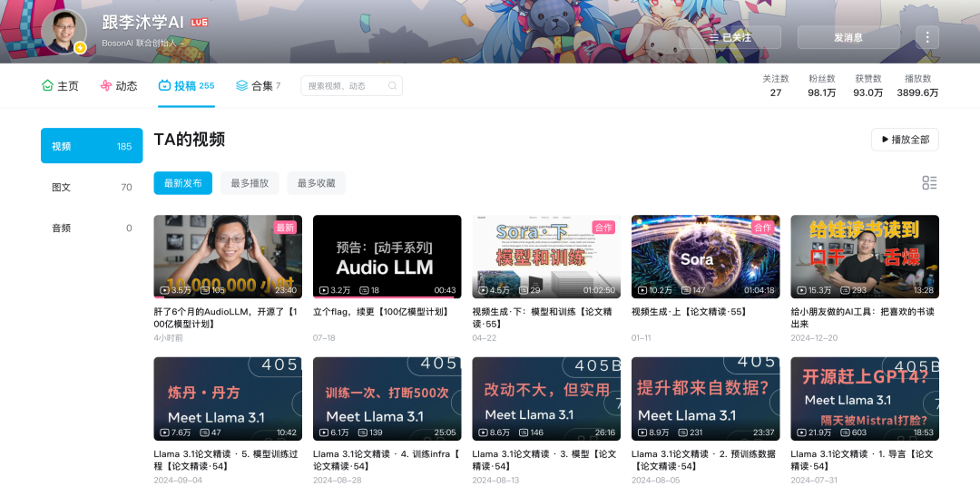The image size is (980, 486).
Task: Open the 改动不大，但实用 thumbnail
Action: 546,399
